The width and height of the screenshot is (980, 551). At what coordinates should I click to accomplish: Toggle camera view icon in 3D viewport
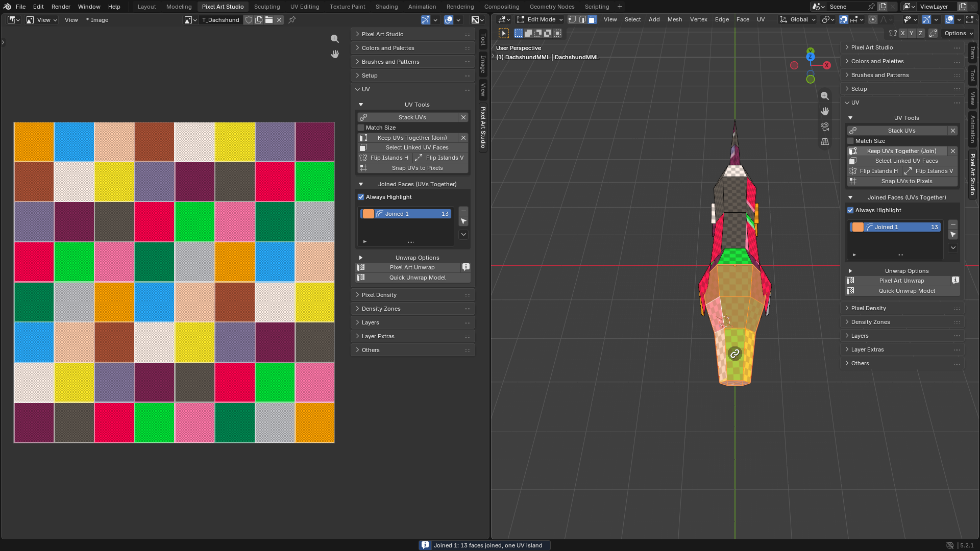[x=825, y=127]
